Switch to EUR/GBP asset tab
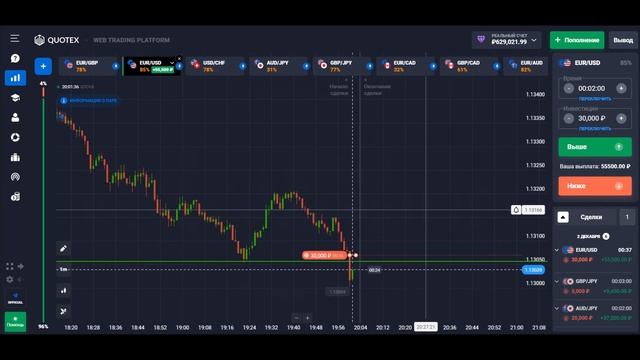This screenshot has height=360, width=640. 86,66
